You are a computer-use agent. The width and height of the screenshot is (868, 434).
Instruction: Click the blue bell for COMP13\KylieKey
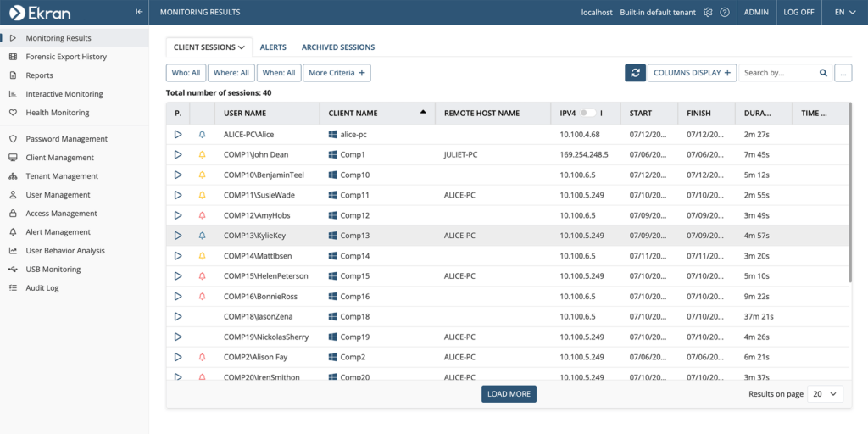pyautogui.click(x=202, y=236)
